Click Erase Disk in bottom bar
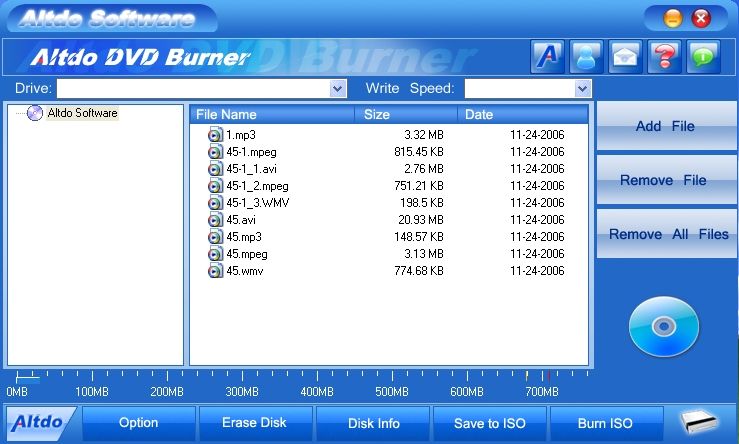 point(255,423)
